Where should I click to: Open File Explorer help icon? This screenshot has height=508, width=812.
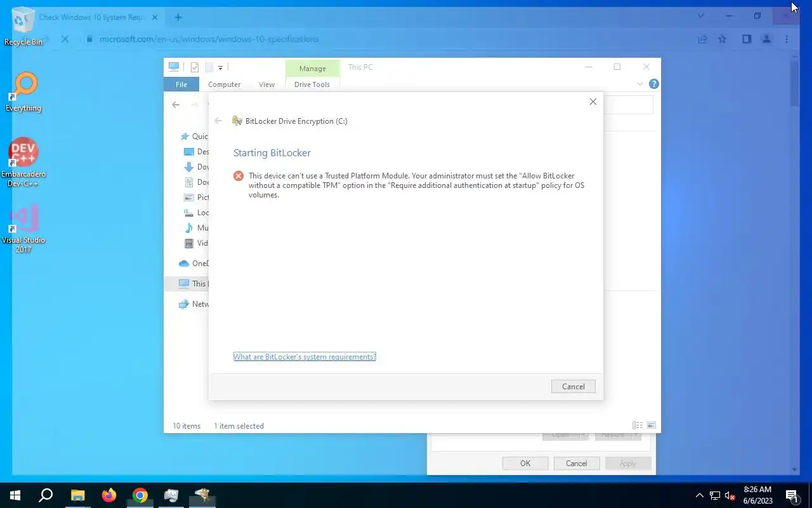click(x=654, y=84)
